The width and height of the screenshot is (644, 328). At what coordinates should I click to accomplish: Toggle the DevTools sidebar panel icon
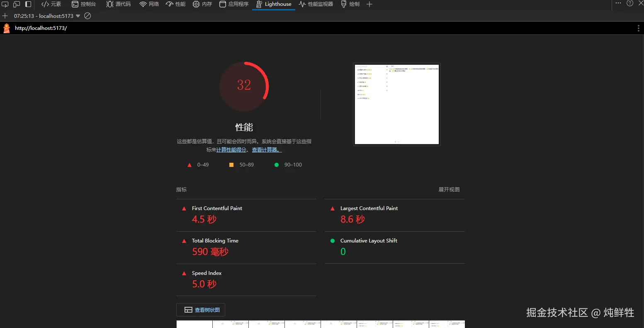pyautogui.click(x=28, y=4)
